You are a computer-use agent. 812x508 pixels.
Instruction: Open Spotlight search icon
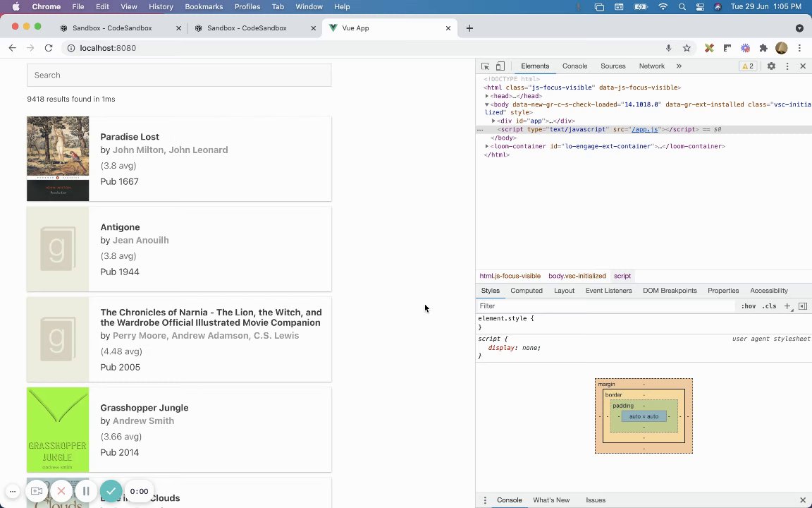[682, 7]
